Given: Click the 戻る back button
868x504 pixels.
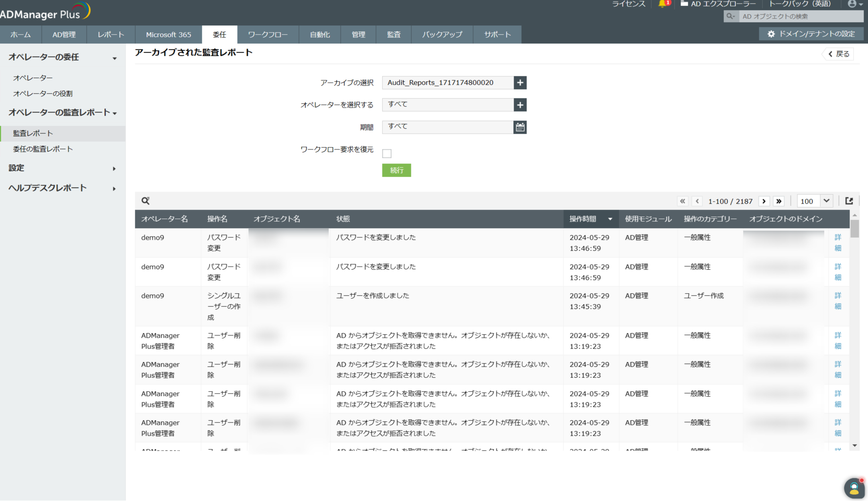Looking at the screenshot, I should [839, 54].
